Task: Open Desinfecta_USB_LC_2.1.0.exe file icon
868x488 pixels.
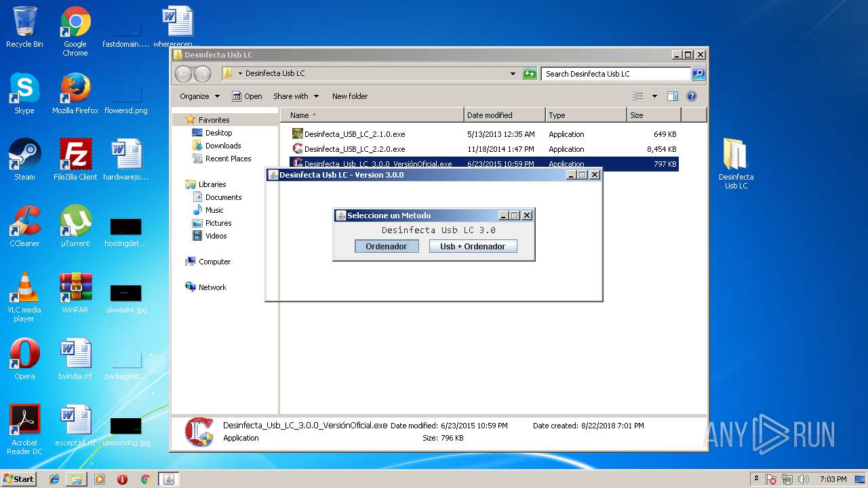Action: click(x=297, y=134)
